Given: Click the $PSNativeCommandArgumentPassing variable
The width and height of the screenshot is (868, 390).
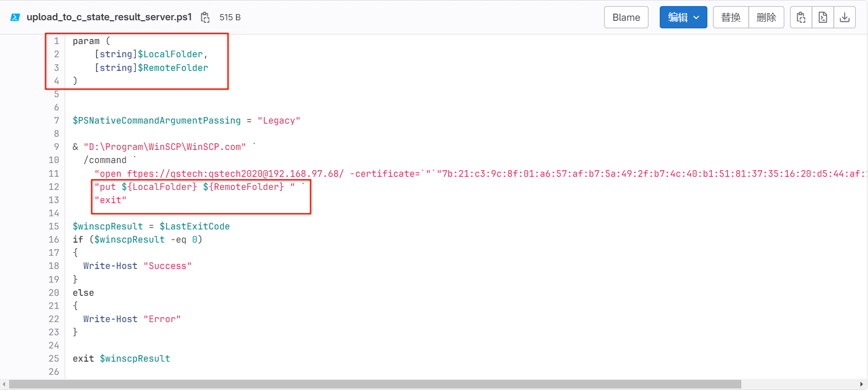Looking at the screenshot, I should pos(157,121).
